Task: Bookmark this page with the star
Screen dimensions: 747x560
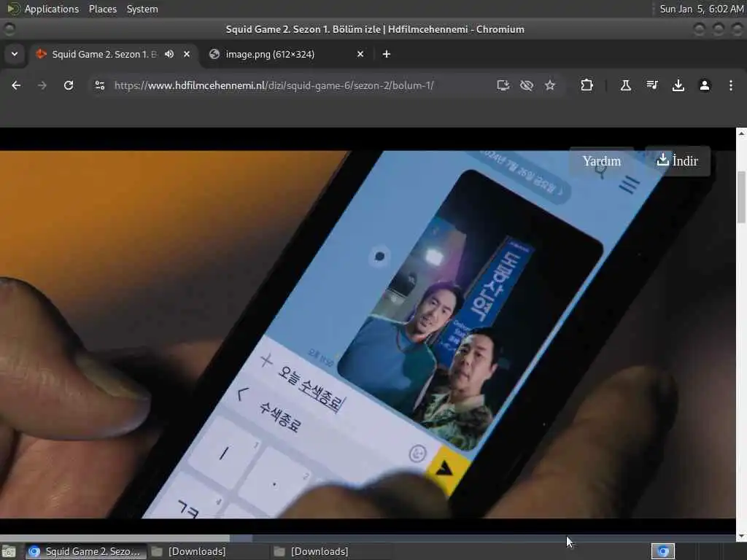Action: (550, 85)
